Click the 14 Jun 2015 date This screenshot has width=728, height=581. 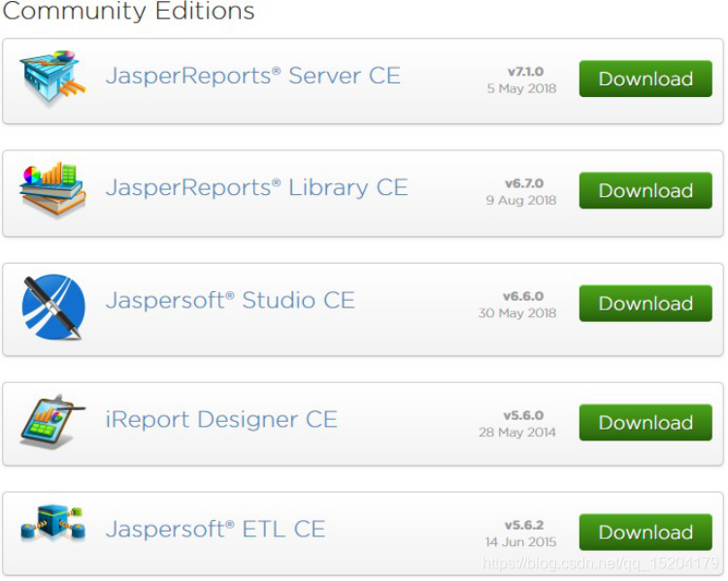click(521, 541)
